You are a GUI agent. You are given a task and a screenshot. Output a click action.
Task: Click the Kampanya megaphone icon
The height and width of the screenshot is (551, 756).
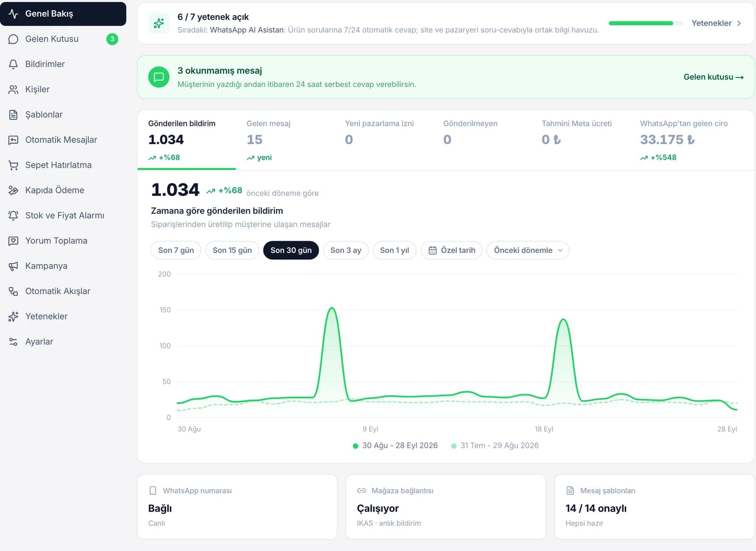(x=13, y=266)
